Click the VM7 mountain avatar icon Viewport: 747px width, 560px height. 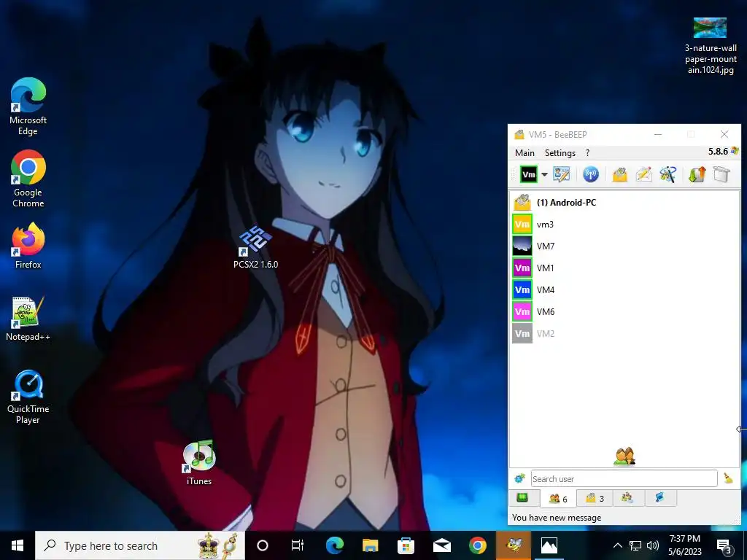(x=522, y=246)
